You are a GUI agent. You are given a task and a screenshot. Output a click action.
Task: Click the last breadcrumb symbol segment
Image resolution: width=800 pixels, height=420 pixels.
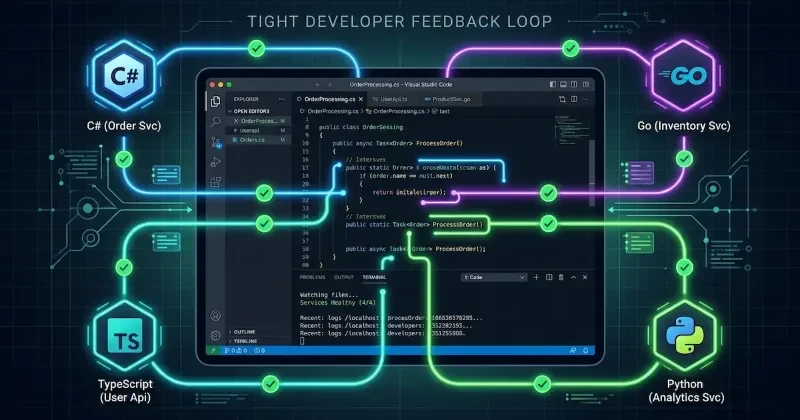coord(441,111)
